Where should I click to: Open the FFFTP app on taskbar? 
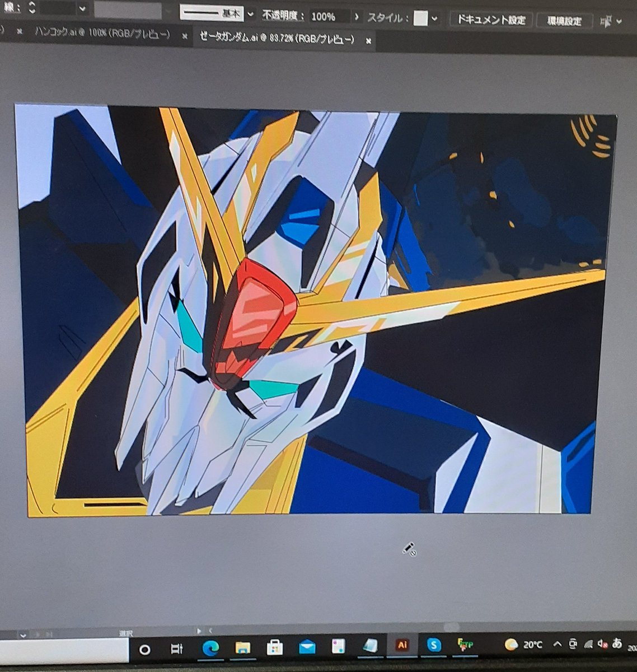(x=465, y=645)
